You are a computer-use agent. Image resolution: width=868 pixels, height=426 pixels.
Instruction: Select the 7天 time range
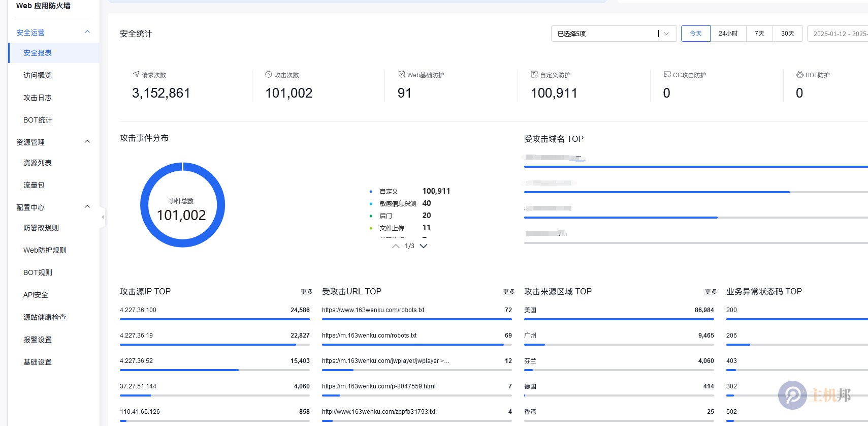click(x=759, y=34)
